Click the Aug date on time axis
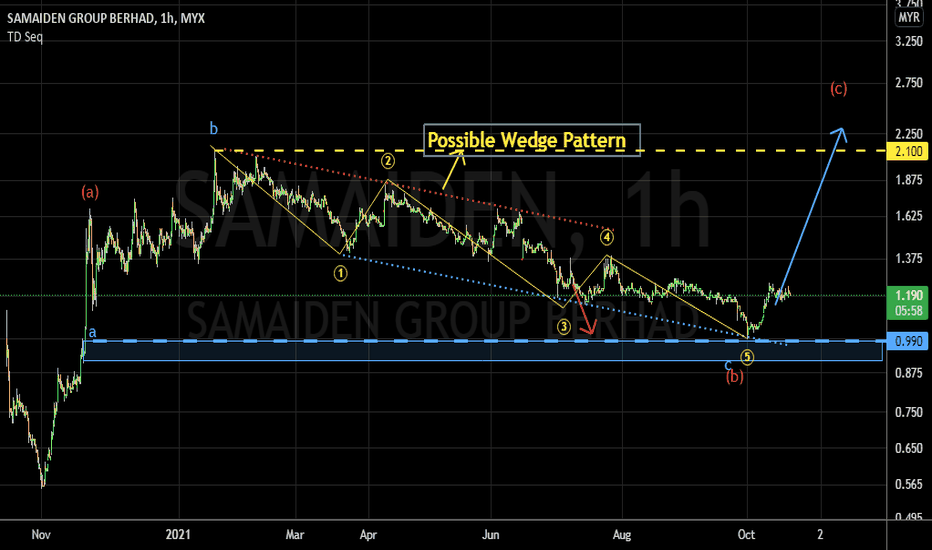932x550 pixels. coord(622,535)
